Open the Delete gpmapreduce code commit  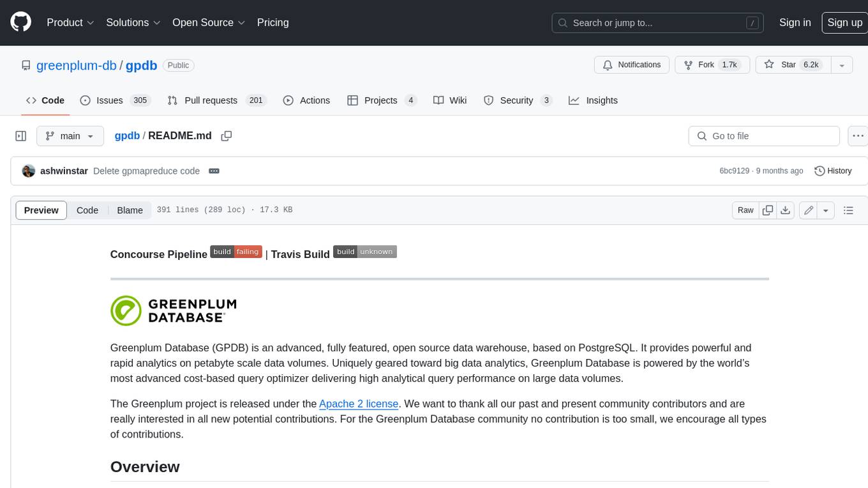click(x=146, y=171)
